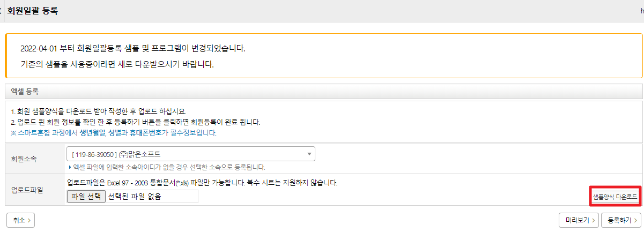Click the bold 성별 text
Screen dimensions: 644x240
coord(114,133)
